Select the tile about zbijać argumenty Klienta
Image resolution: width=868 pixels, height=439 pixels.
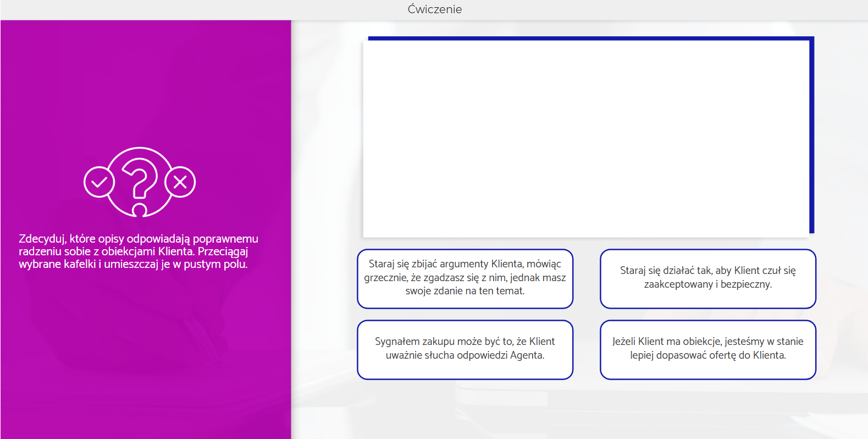pyautogui.click(x=465, y=278)
